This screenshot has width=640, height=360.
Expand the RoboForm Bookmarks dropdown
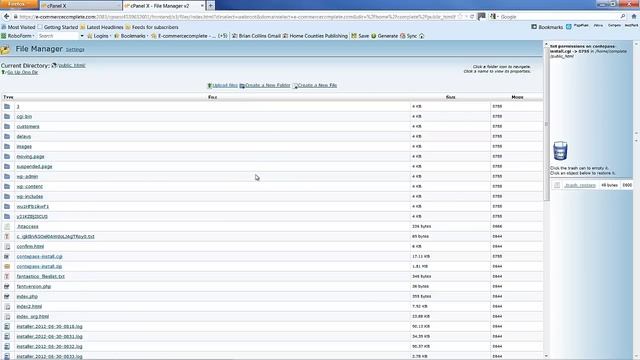132,36
